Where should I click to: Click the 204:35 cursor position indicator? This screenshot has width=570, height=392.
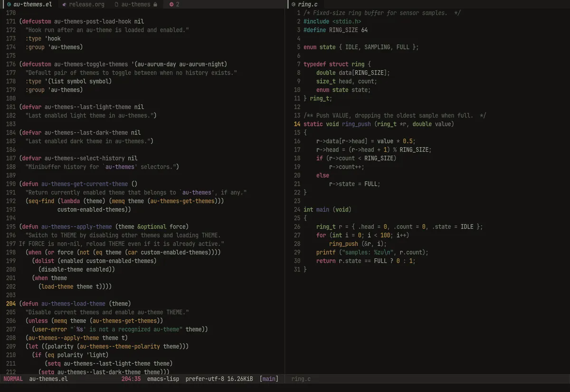[131, 379]
